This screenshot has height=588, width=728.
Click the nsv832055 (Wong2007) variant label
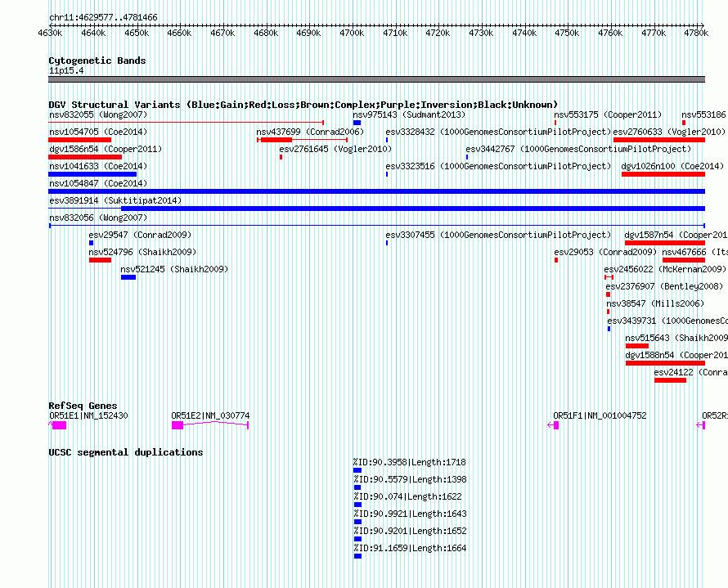(x=98, y=114)
